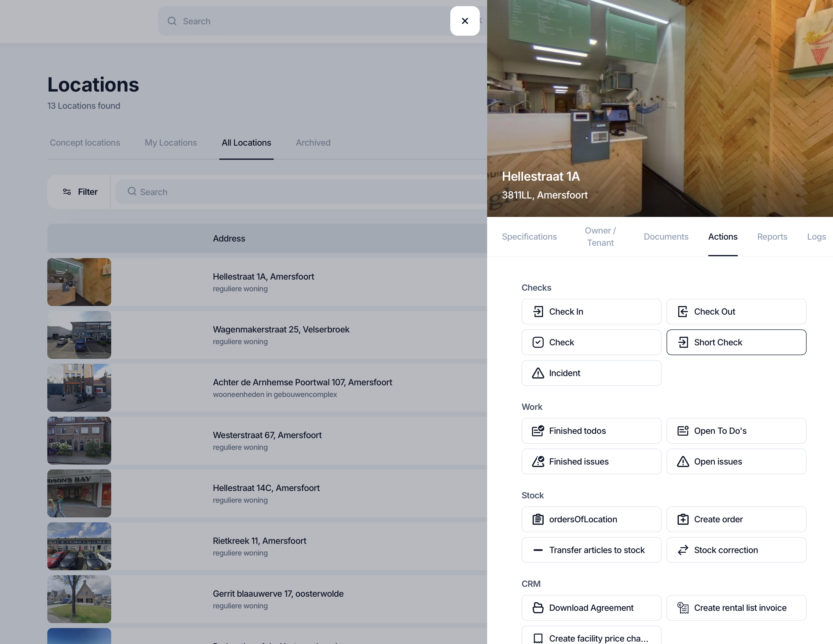Switch to the Reports tab

point(772,237)
